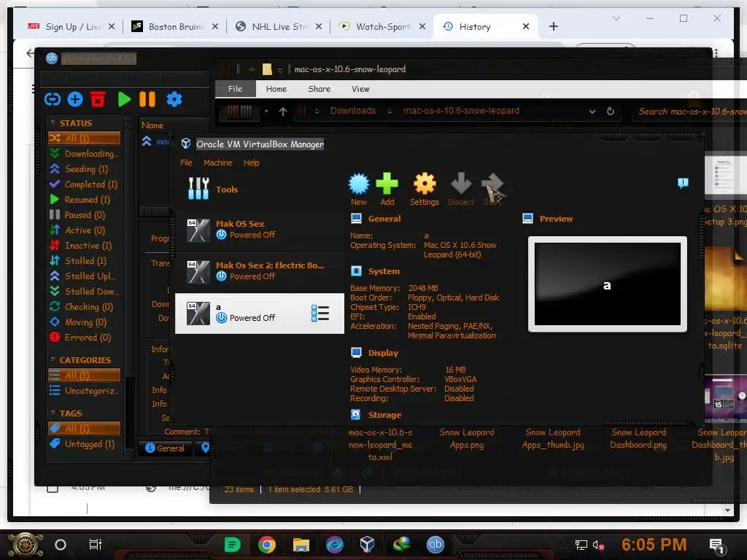Screen dimensions: 747x560
Task: Close the History browser tab
Action: 525,27
